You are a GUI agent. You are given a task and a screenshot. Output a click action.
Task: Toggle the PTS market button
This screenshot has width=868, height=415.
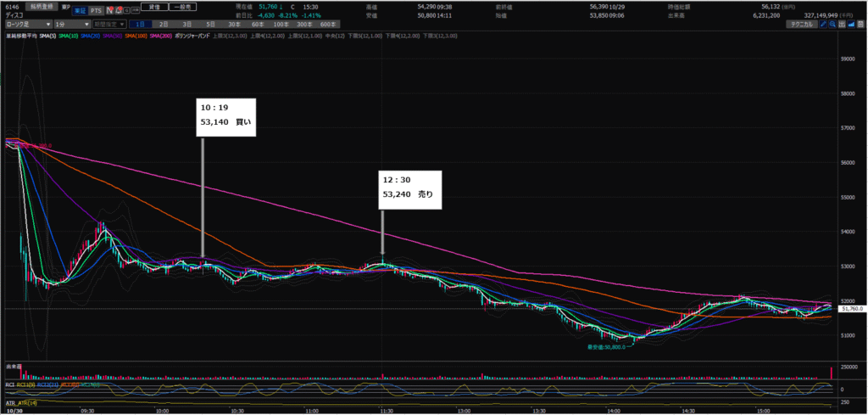pyautogui.click(x=97, y=10)
